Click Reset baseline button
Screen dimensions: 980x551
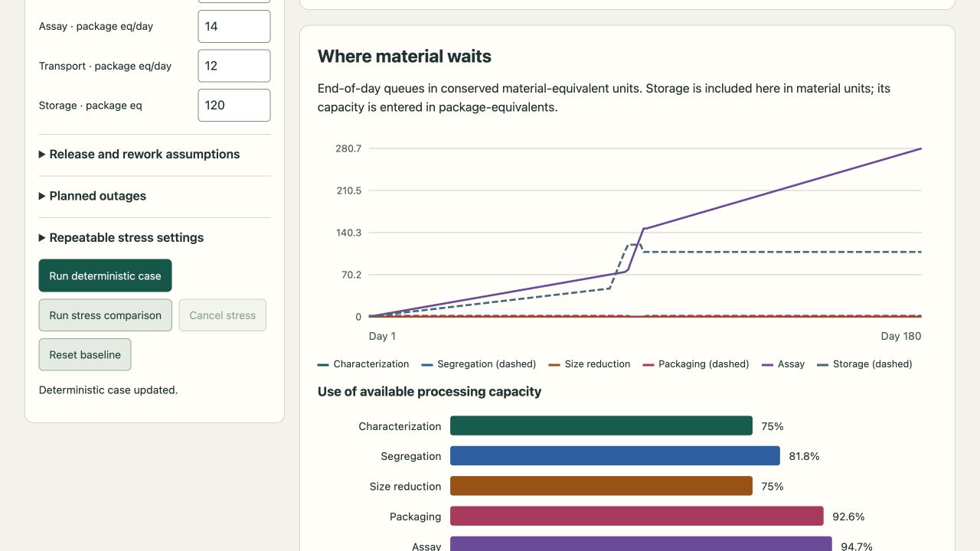click(85, 355)
